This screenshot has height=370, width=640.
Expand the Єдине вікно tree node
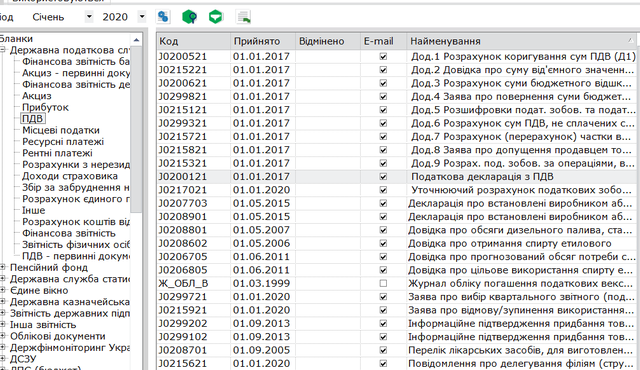pos(2,290)
